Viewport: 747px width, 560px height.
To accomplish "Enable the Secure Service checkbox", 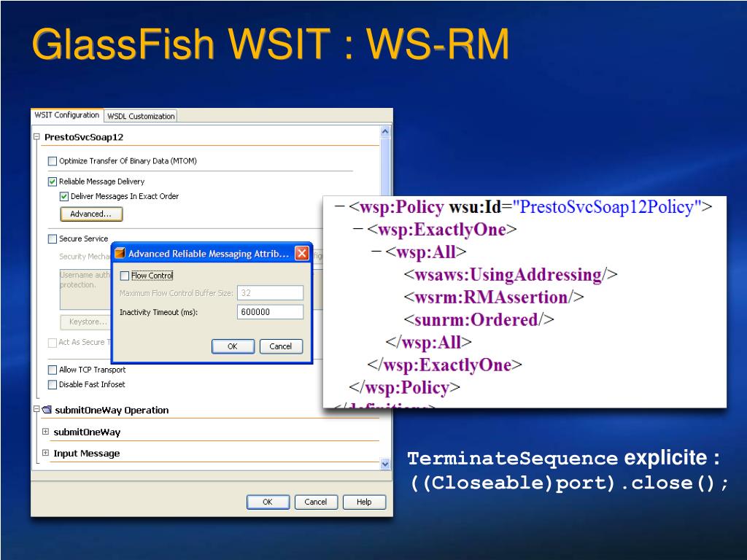I will point(53,238).
